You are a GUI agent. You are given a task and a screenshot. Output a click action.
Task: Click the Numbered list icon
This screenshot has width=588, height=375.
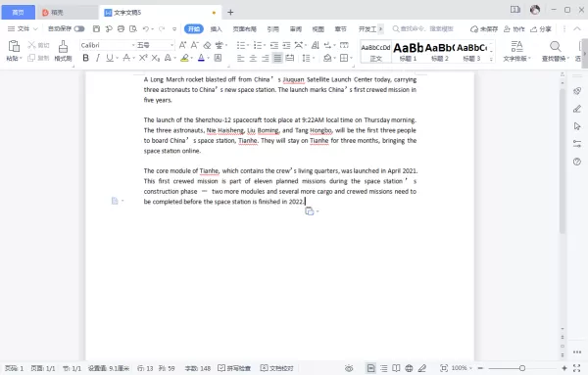point(257,45)
